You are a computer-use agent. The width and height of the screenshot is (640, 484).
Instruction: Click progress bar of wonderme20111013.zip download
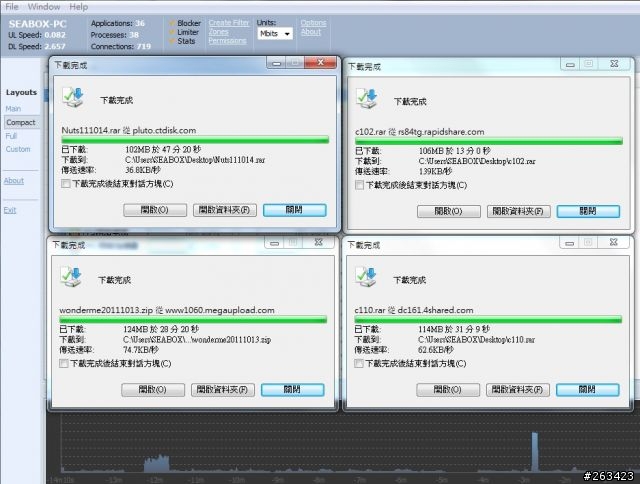click(x=193, y=320)
